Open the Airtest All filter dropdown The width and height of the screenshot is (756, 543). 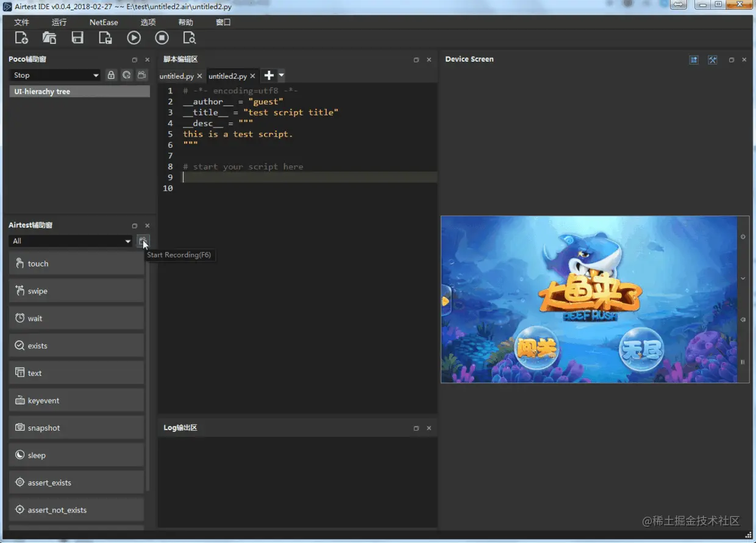click(71, 241)
